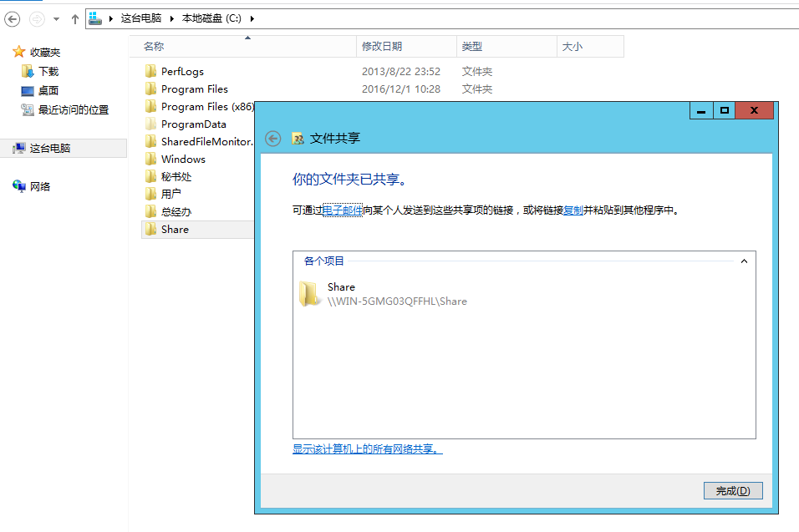Click the up-one-level arrow in Explorer
The height and width of the screenshot is (532, 799).
click(x=75, y=18)
